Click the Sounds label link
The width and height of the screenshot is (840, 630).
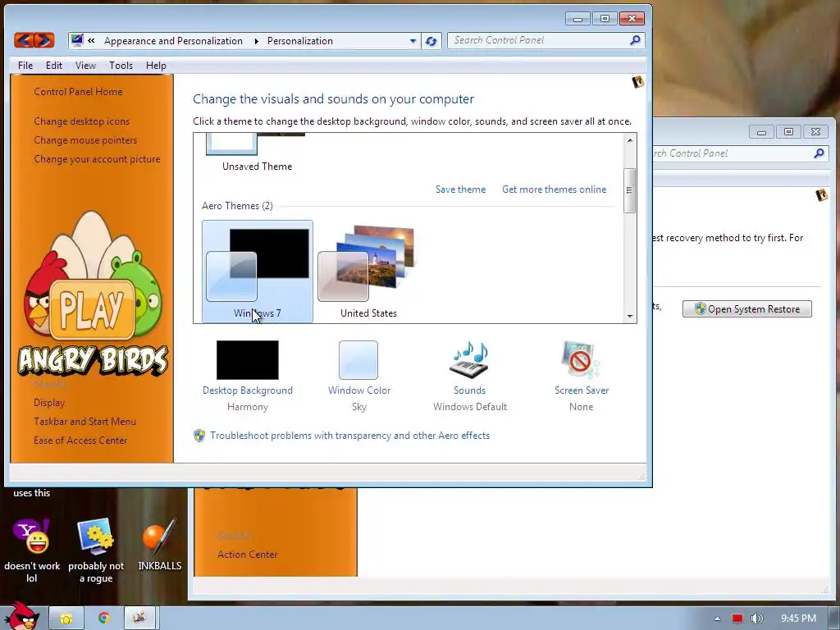click(x=470, y=390)
